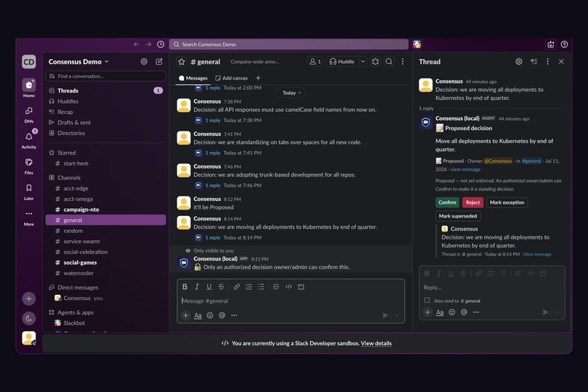The width and height of the screenshot is (588, 392).
Task: Add a new tab with plus
Action: pyautogui.click(x=258, y=78)
